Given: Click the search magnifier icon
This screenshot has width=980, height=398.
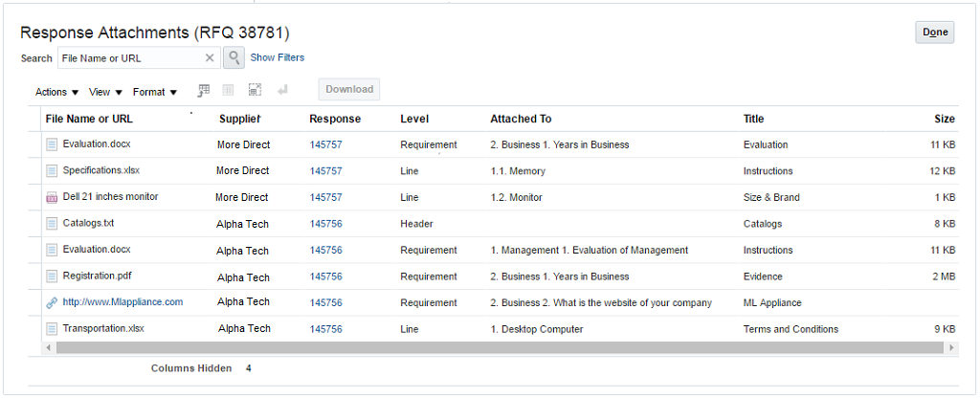Looking at the screenshot, I should [234, 58].
